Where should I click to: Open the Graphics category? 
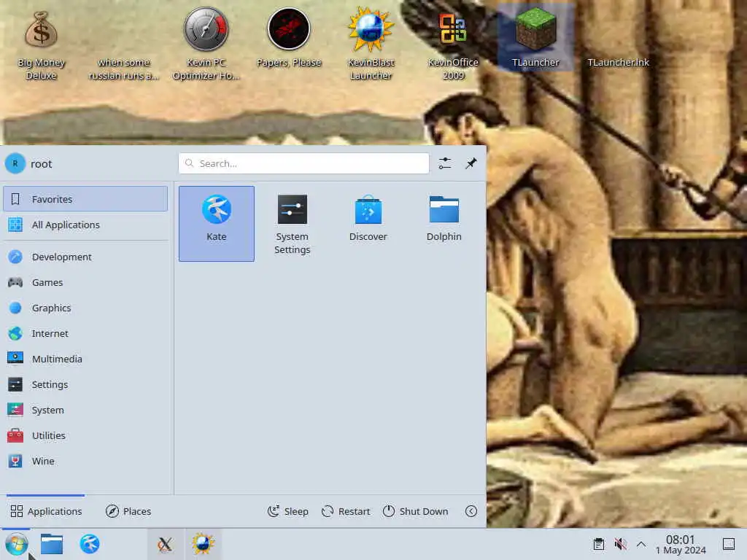(85, 308)
